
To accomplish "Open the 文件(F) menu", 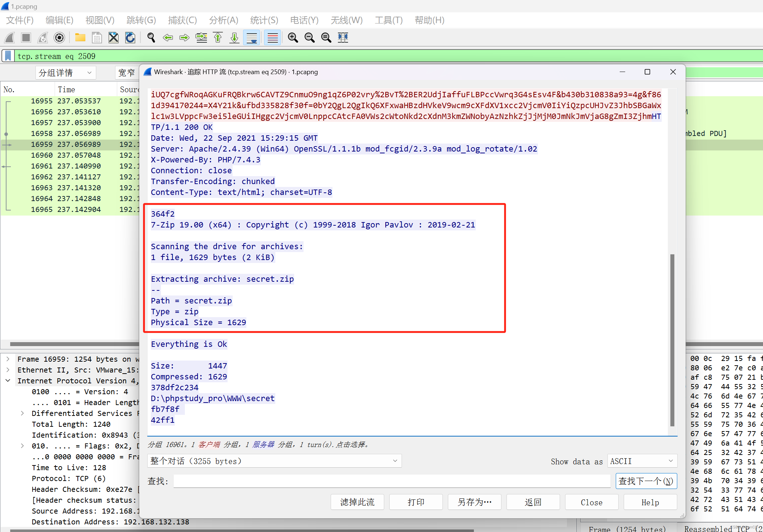I will [20, 20].
